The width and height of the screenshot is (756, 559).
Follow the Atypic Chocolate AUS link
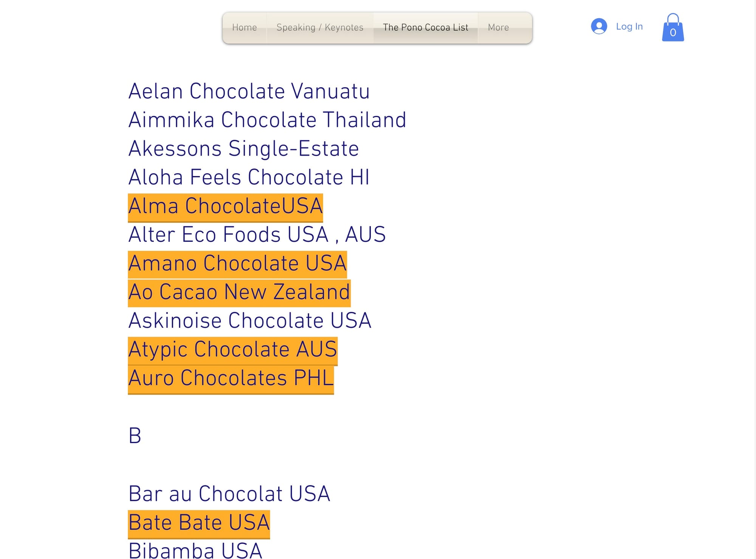click(232, 349)
